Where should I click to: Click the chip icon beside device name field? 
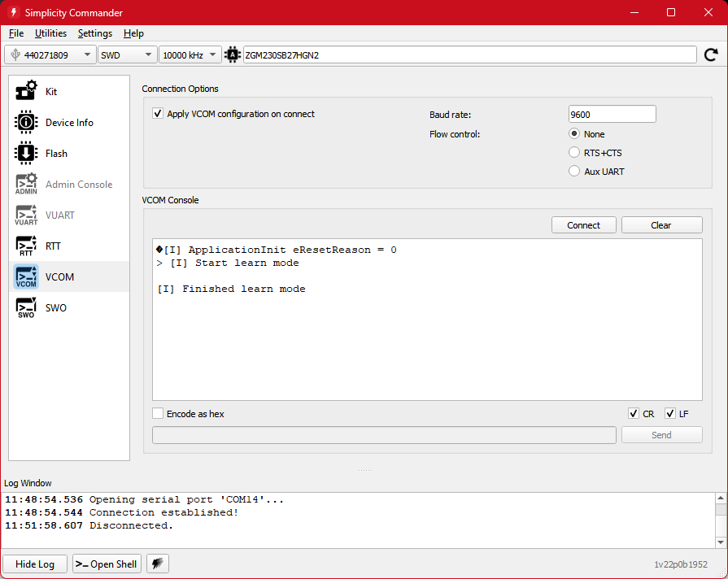pyautogui.click(x=232, y=54)
